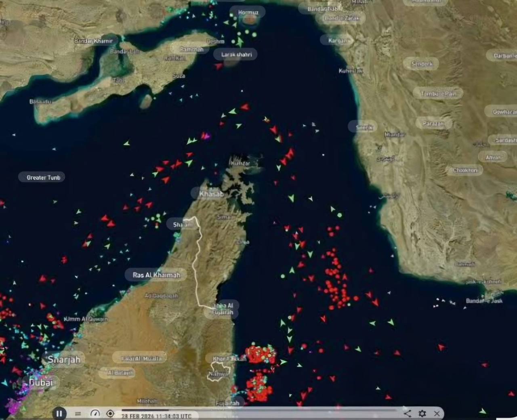This screenshot has height=420, width=517.
Task: Click the Larak shahri map label
Action: [236, 54]
